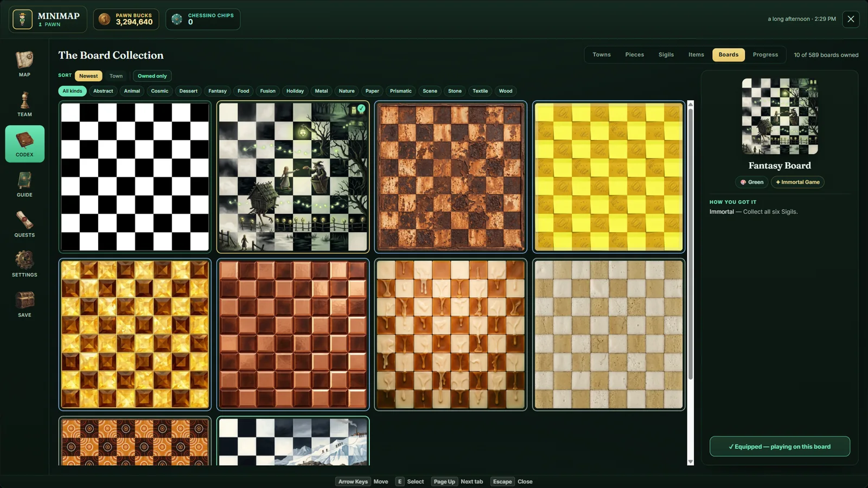Click the Escape key hint to close

click(x=512, y=481)
